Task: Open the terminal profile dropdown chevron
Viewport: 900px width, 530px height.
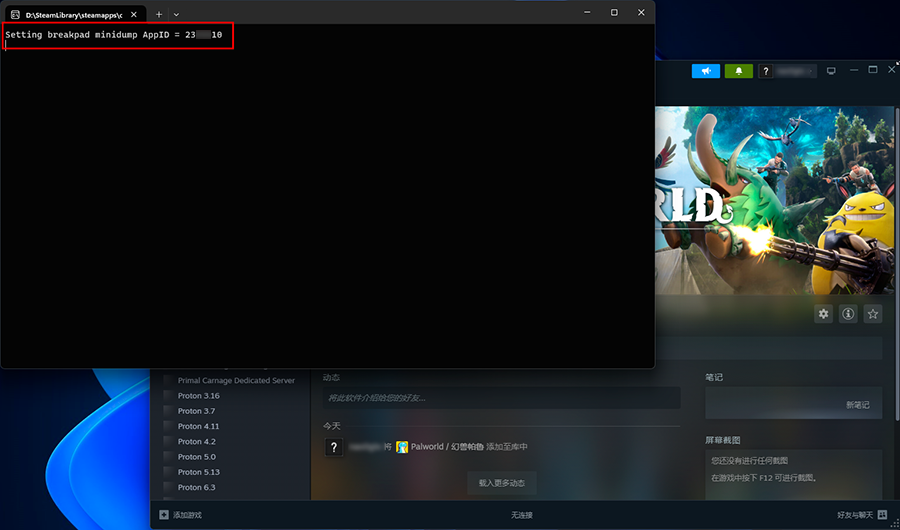Action: 176,14
